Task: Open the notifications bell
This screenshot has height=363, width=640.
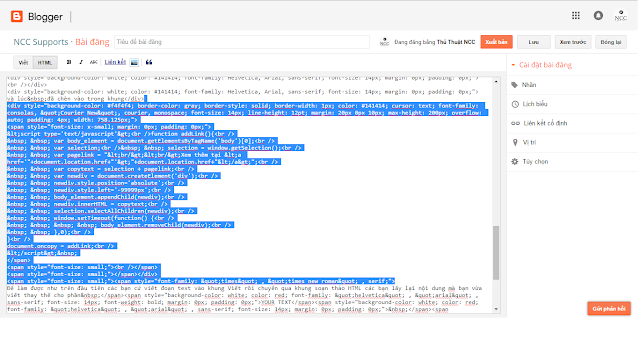Action: point(598,16)
